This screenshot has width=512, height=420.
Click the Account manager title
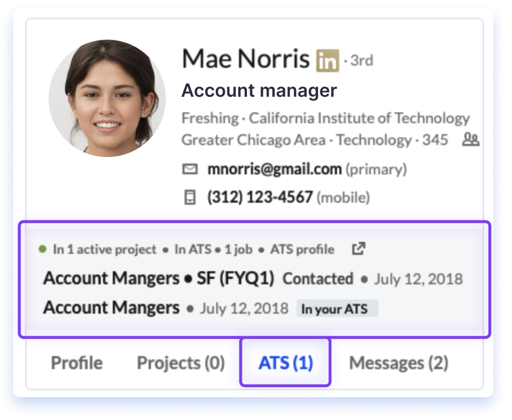[259, 90]
